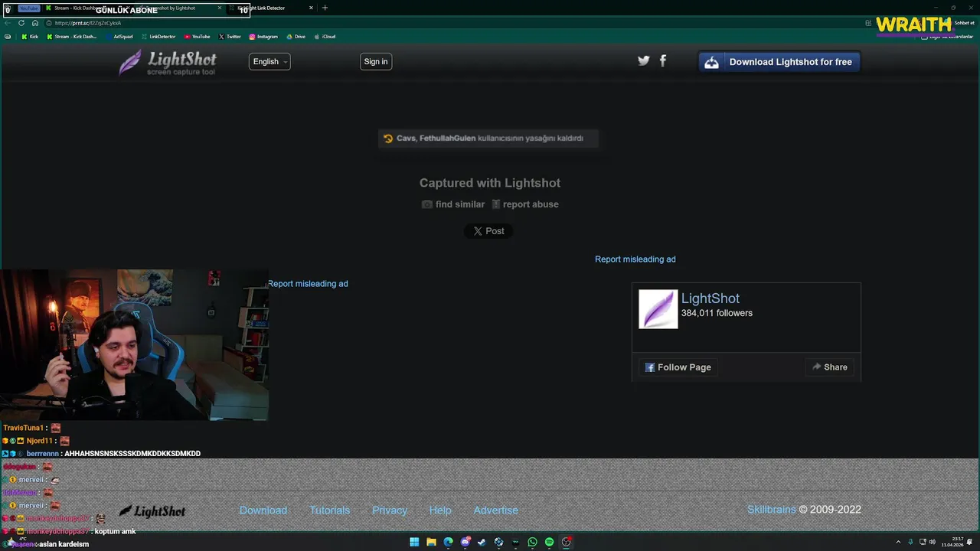The image size is (980, 551).
Task: Open LightShot Facebook page name link
Action: [x=710, y=298]
